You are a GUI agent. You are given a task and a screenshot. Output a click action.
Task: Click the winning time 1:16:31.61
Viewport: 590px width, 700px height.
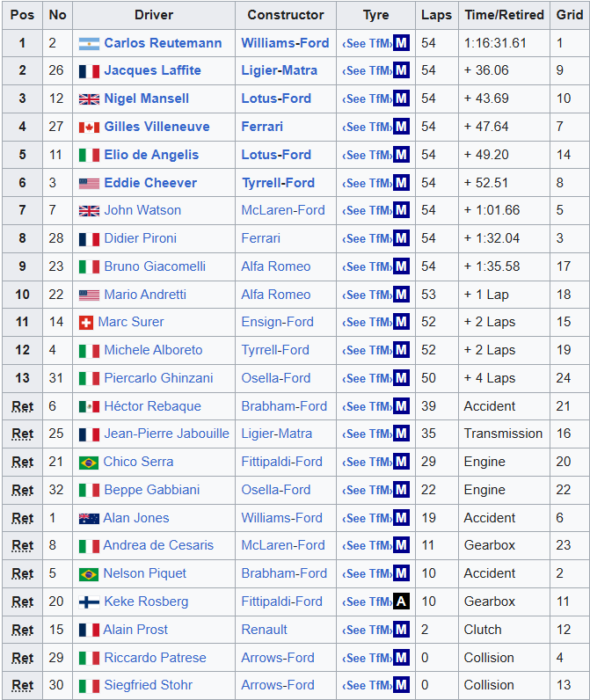[495, 43]
